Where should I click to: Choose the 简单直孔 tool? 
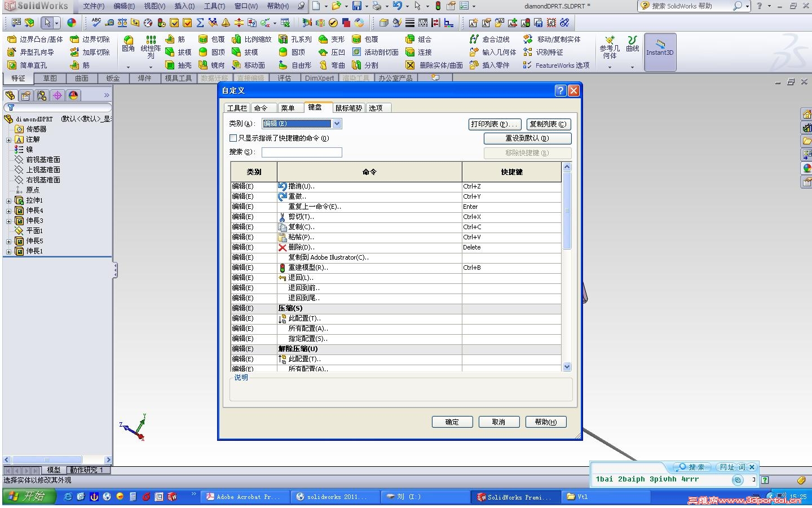28,65
